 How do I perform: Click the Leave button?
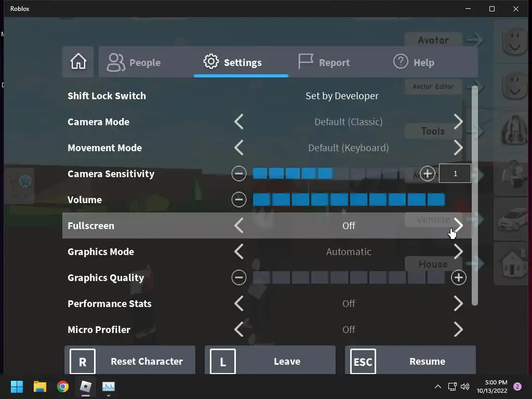point(270,361)
